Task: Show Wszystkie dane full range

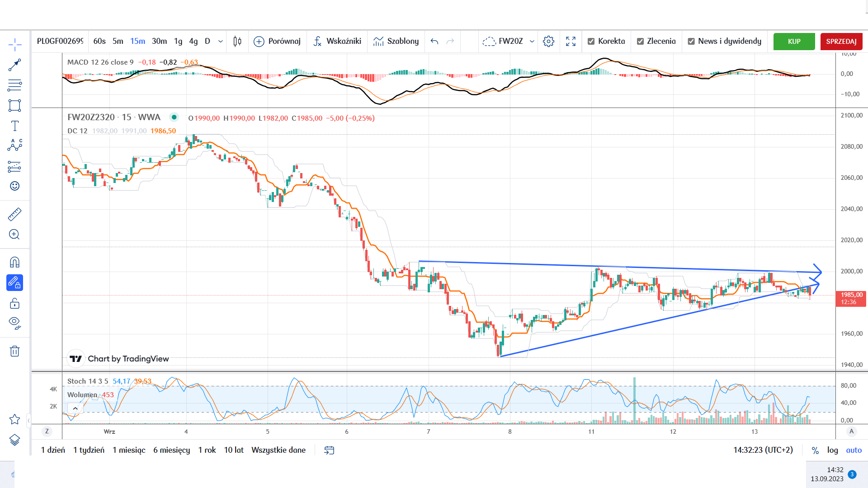Action: [x=278, y=450]
